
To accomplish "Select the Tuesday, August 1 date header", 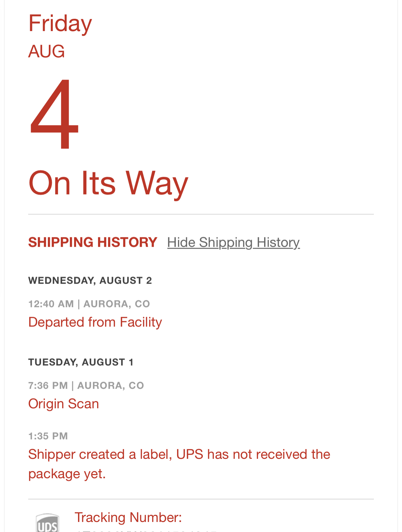I will coord(81,362).
